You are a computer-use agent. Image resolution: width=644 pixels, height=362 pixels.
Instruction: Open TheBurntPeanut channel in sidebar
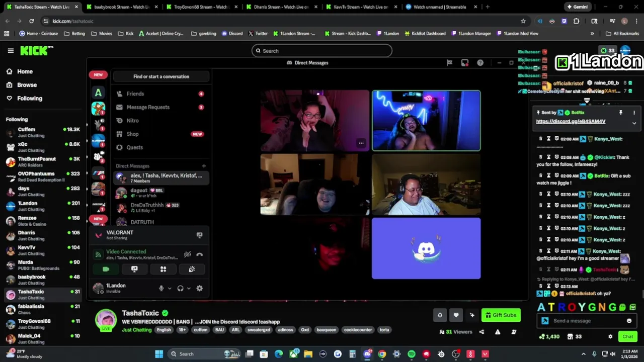pos(43,162)
